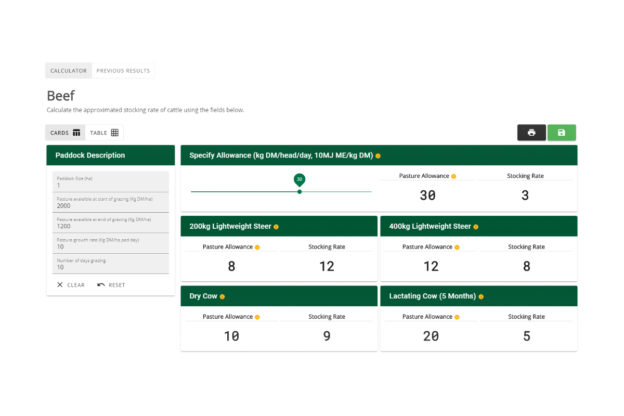Select pasture available at end of grazing field
Viewport: 624px width, 416px height.
click(x=110, y=223)
